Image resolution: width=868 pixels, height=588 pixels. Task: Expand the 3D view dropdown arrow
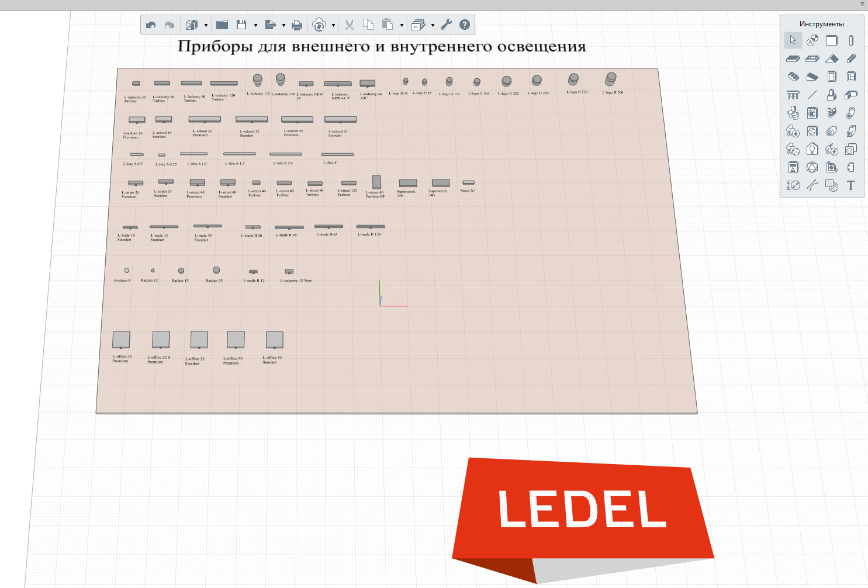(206, 25)
